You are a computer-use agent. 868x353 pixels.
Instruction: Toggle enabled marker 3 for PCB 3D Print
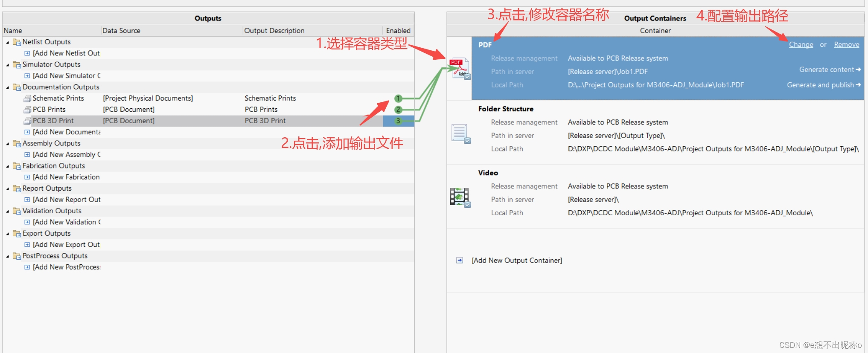pyautogui.click(x=398, y=121)
